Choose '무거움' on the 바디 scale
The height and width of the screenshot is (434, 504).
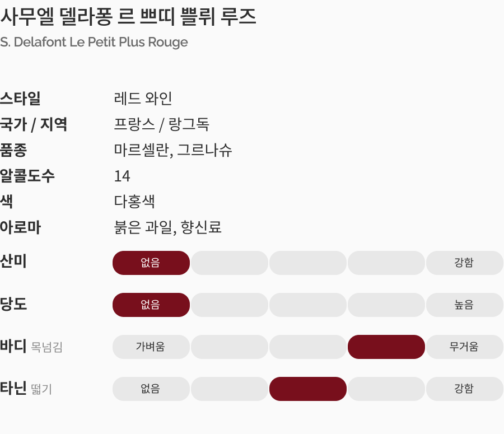pyautogui.click(x=464, y=347)
